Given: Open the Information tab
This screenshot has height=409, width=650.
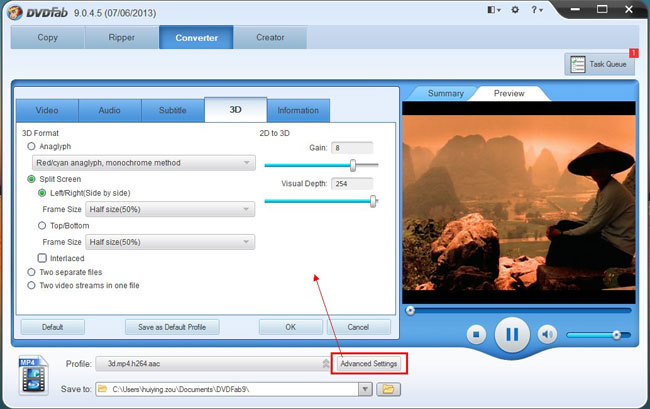Looking at the screenshot, I should (298, 110).
